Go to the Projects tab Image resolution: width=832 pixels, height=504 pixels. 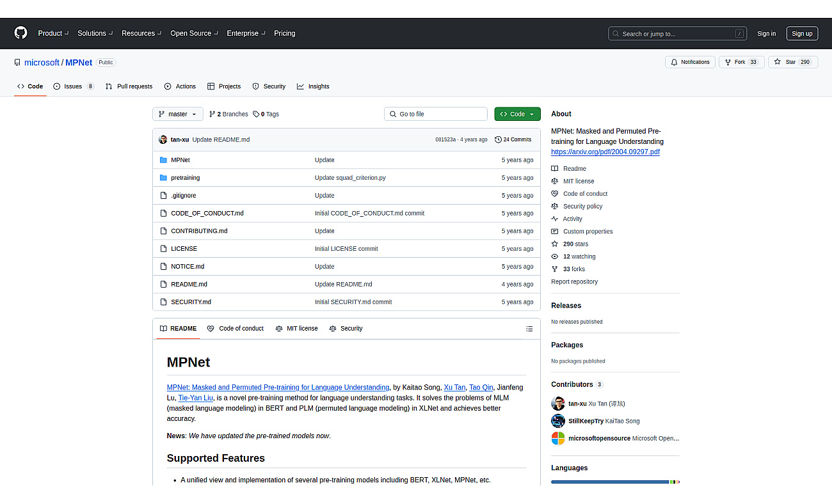pos(223,86)
